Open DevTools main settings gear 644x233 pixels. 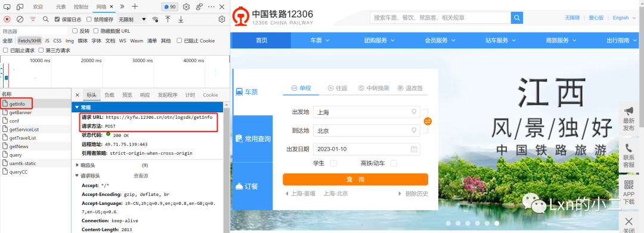(186, 7)
